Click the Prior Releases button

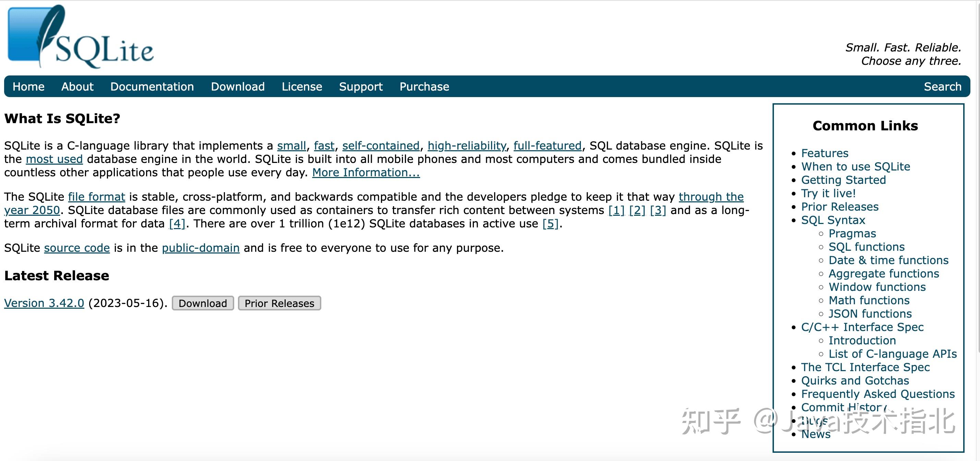[x=279, y=303]
